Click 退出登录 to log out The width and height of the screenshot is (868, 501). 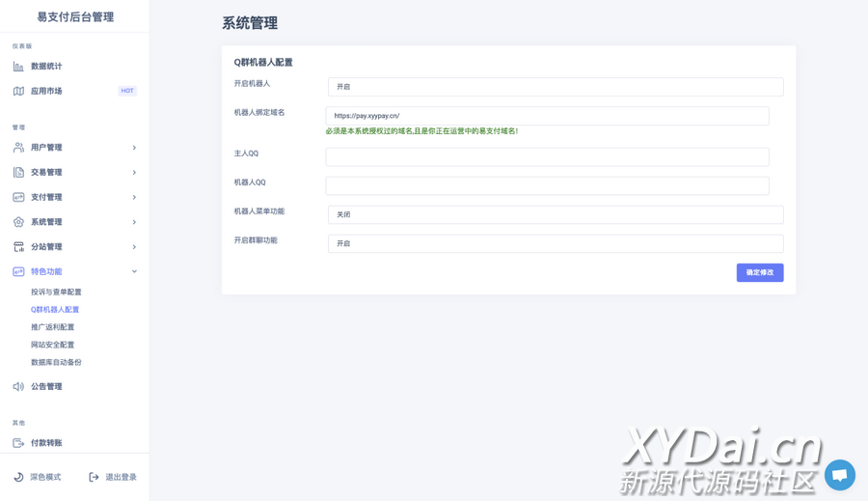click(113, 477)
